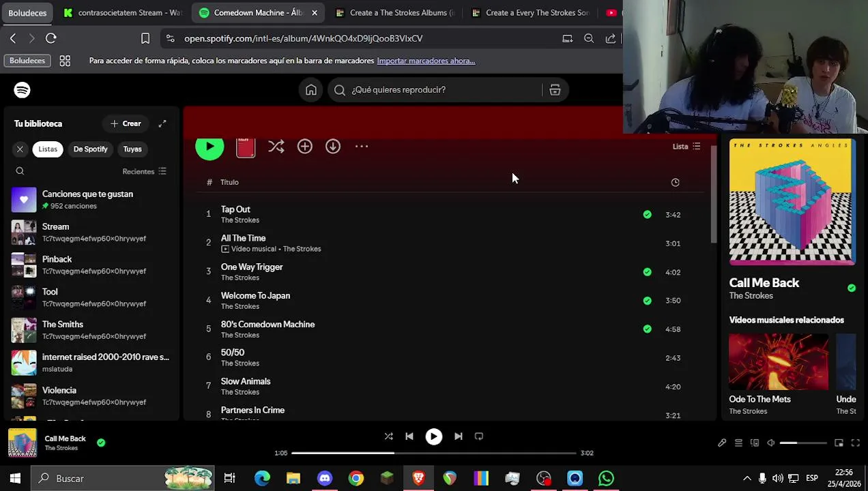Open the Pinback playlist
This screenshot has width=868, height=491.
point(93,265)
